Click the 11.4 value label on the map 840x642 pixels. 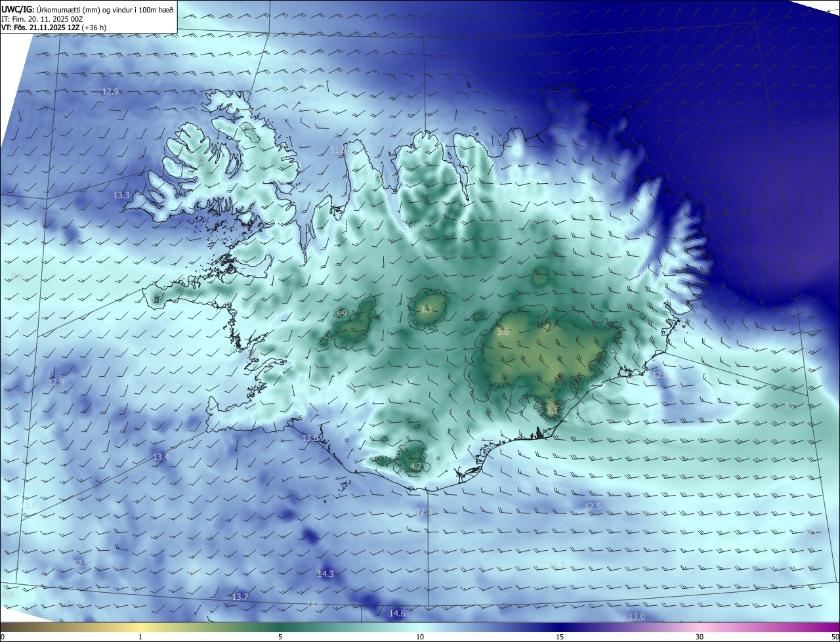click(315, 604)
